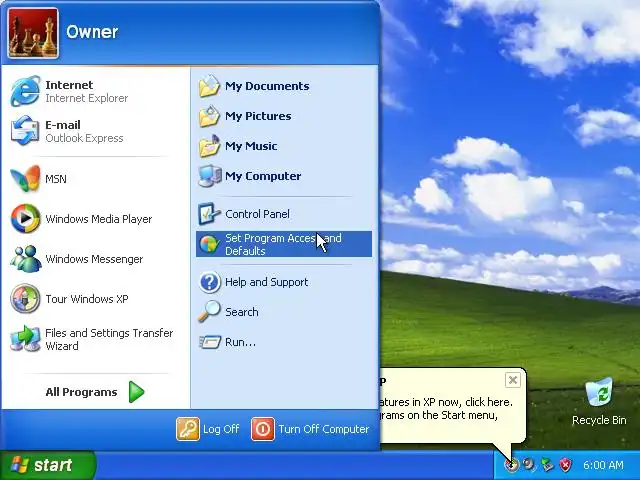Open Internet Explorer icon in Start menu
Screen dimensions: 640x480
(x=25, y=91)
